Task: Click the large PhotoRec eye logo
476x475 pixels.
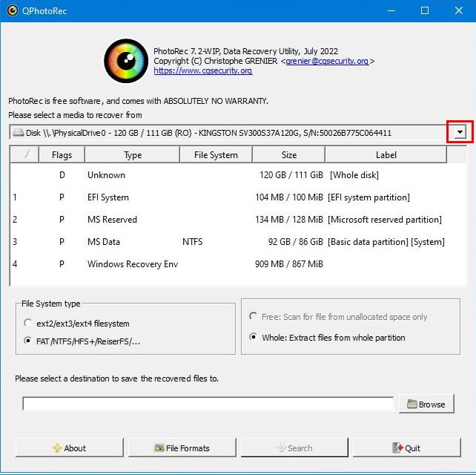Action: [126, 61]
